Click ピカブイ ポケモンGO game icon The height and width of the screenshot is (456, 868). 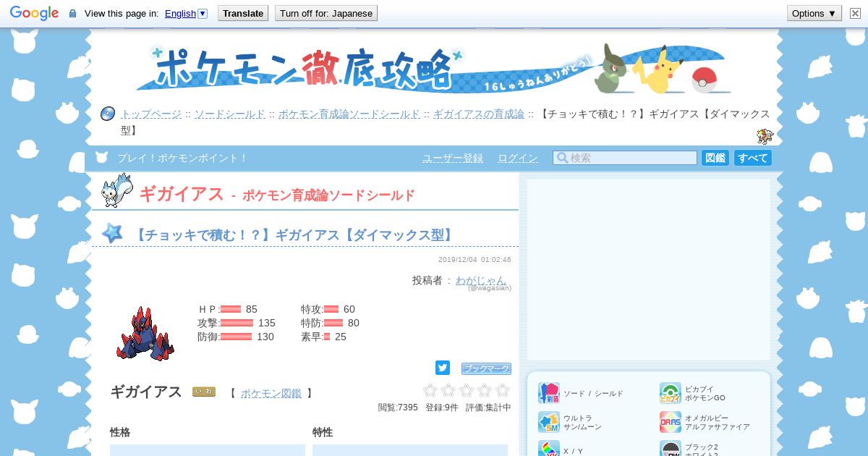click(671, 393)
